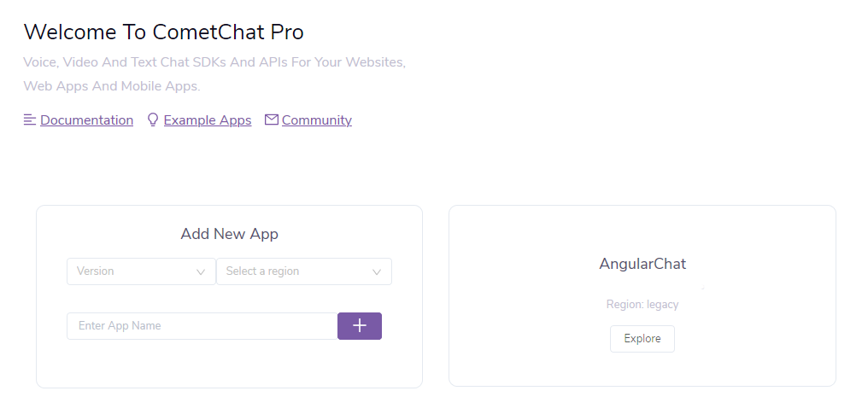Click the Add New App heading
The image size is (868, 420).
[x=229, y=234]
